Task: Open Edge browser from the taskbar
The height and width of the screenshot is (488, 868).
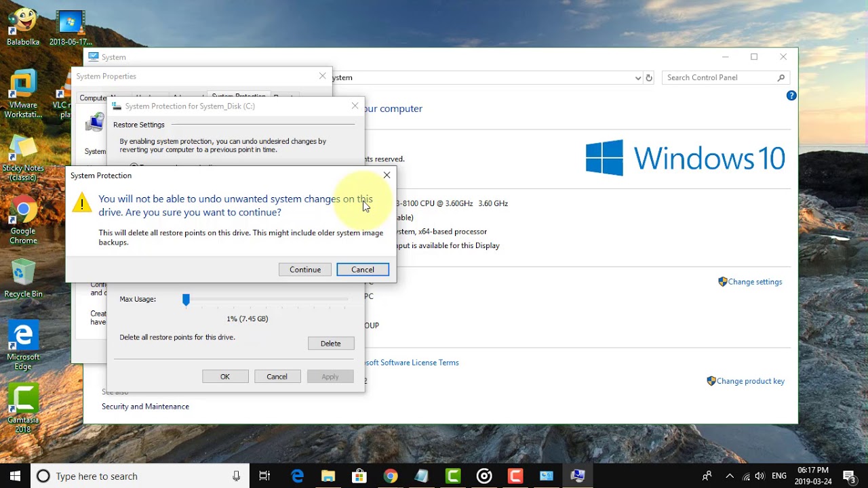Action: pos(297,476)
